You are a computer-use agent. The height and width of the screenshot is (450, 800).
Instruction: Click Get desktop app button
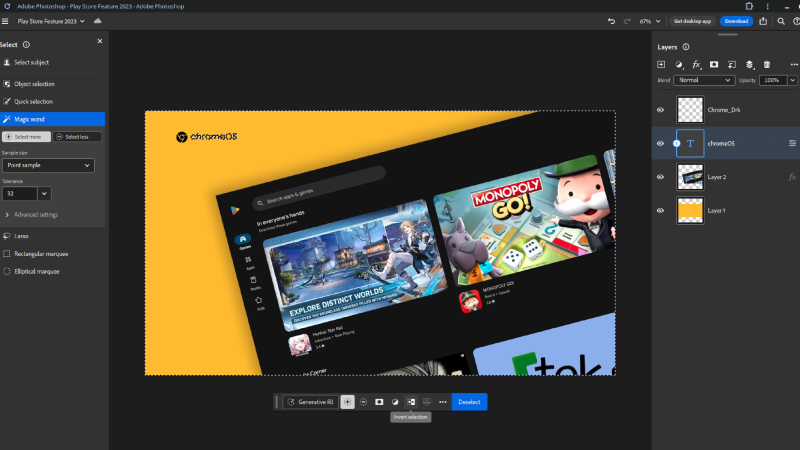[x=692, y=21]
